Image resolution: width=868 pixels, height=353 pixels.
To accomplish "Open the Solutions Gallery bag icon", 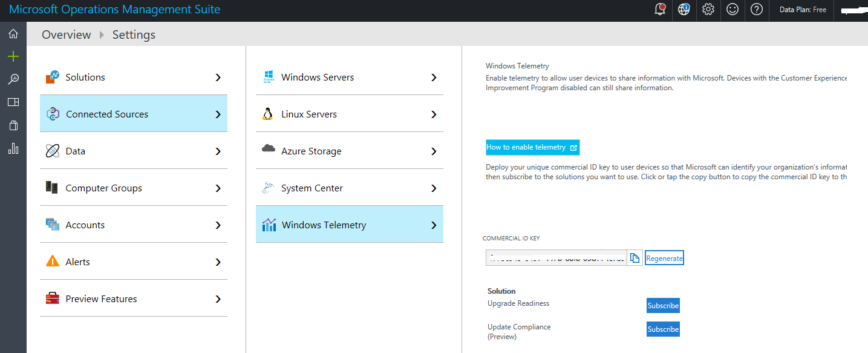I will [13, 125].
